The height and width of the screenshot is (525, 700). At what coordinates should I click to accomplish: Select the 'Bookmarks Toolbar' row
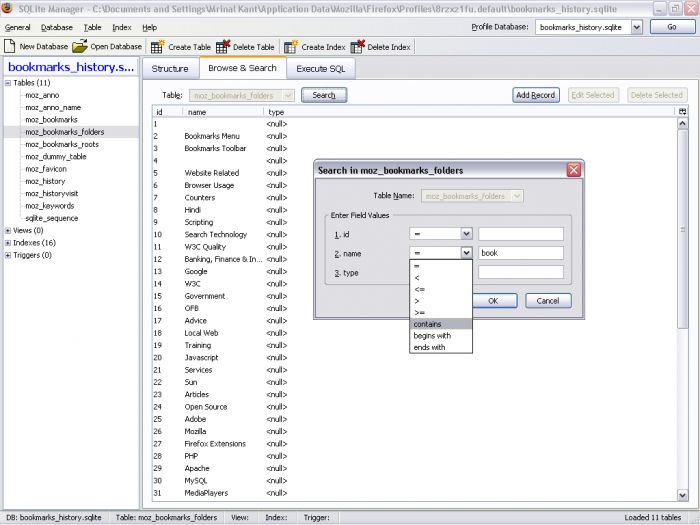click(x=415, y=148)
